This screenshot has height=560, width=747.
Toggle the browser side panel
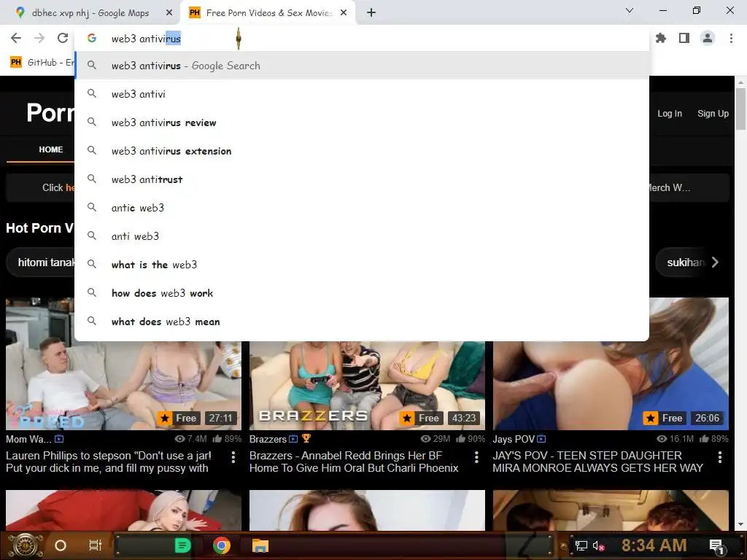click(x=684, y=38)
